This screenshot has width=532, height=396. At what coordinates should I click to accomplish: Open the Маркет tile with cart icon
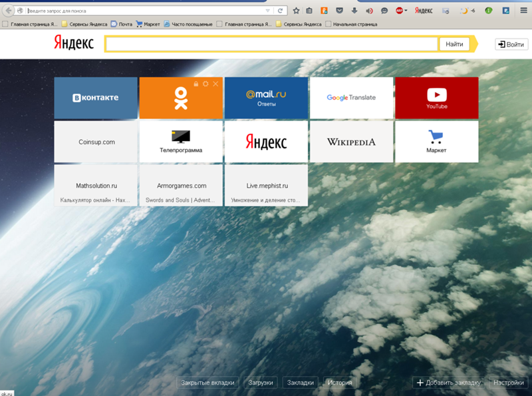tap(437, 142)
